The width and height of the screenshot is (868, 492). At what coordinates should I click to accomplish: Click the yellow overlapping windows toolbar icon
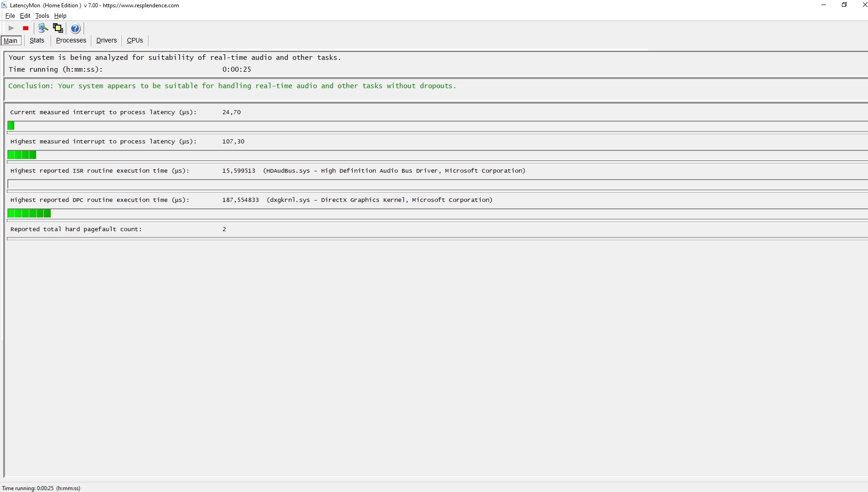point(58,28)
